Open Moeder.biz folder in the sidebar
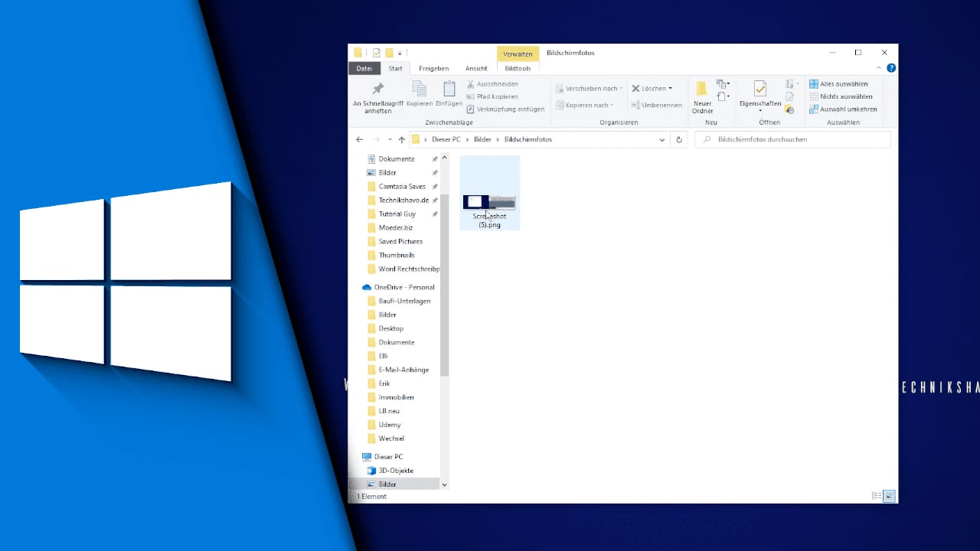Image resolution: width=980 pixels, height=551 pixels. pos(395,227)
